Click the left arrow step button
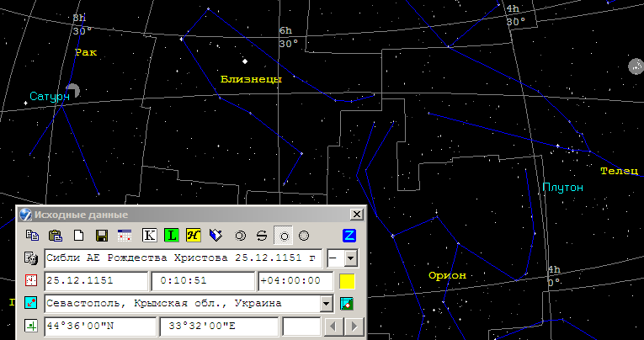The height and width of the screenshot is (340, 644). click(x=334, y=327)
